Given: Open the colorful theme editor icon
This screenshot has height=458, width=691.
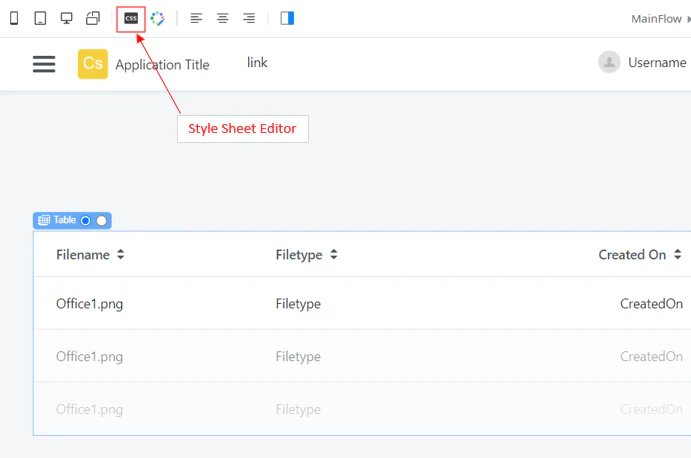Looking at the screenshot, I should click(x=157, y=19).
